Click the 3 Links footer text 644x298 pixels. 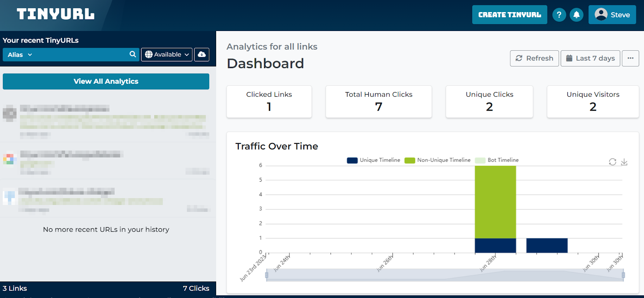15,288
